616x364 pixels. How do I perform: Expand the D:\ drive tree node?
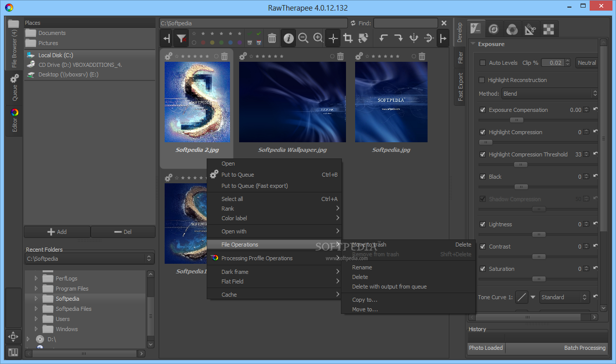(x=28, y=339)
